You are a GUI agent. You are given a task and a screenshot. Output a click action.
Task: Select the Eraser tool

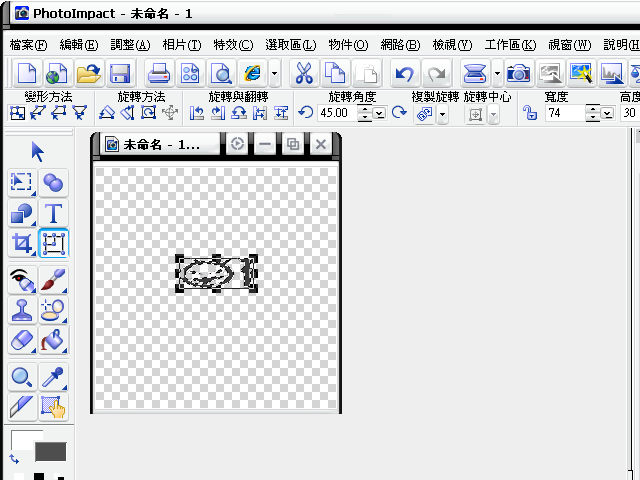point(22,340)
